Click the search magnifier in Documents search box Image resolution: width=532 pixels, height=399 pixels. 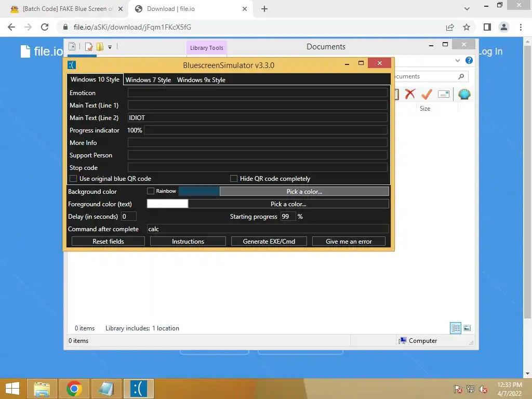point(461,76)
